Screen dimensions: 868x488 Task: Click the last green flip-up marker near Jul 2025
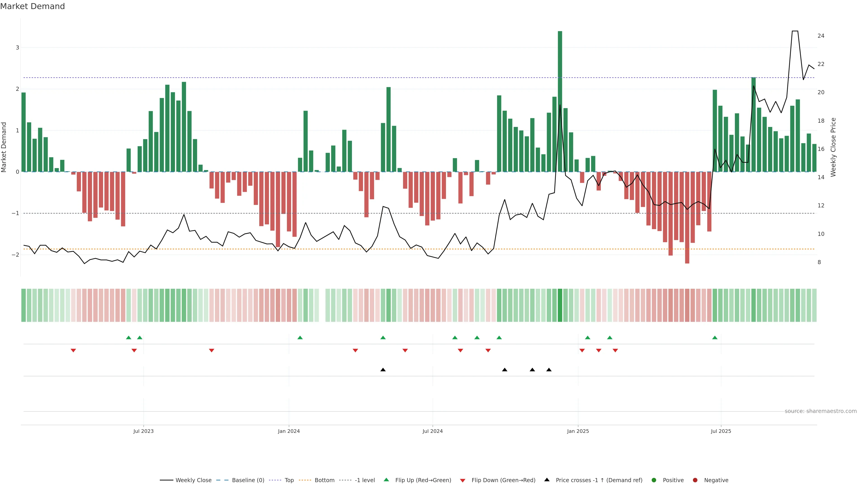pos(715,338)
